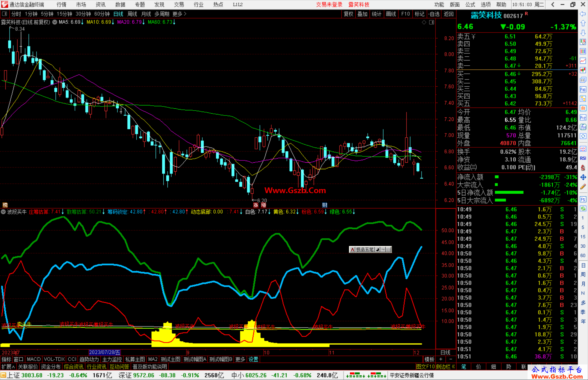Click the blue four-way move arrows icon

[583, 177]
